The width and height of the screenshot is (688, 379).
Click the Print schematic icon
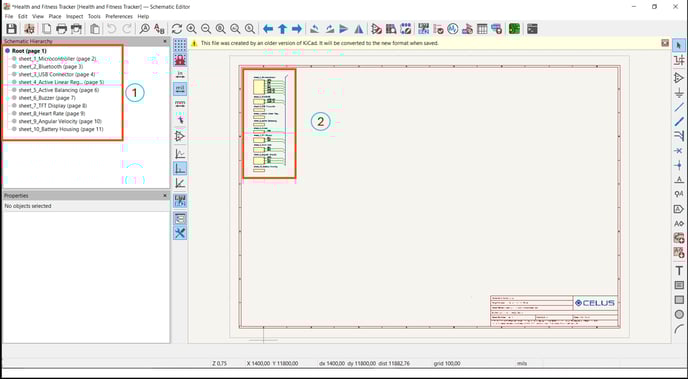coord(61,29)
